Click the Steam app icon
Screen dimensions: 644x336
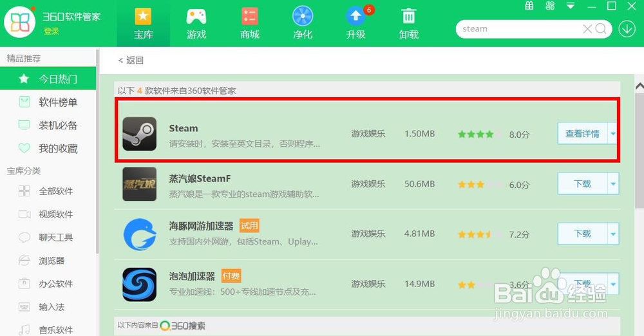(x=140, y=134)
